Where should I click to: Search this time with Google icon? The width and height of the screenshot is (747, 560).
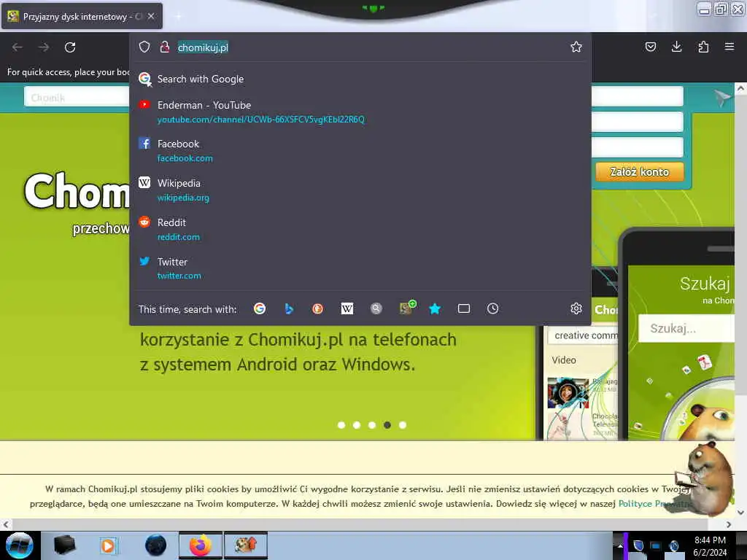(260, 308)
